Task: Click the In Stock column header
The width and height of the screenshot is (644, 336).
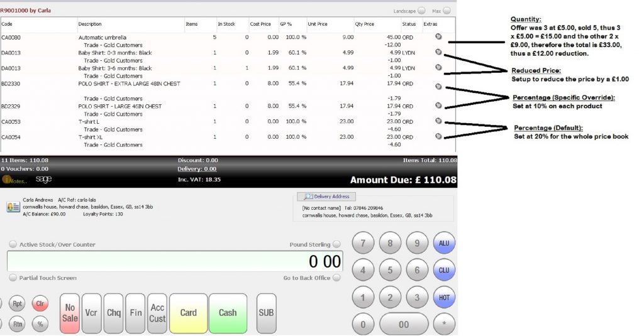Action: coord(226,24)
